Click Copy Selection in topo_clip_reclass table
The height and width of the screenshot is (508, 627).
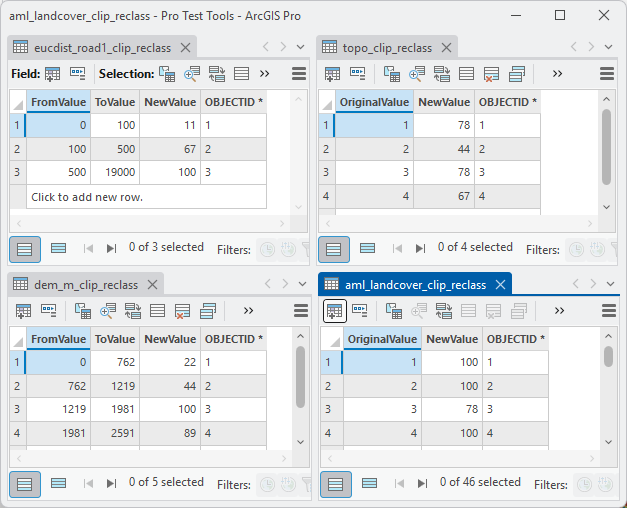pyautogui.click(x=517, y=74)
